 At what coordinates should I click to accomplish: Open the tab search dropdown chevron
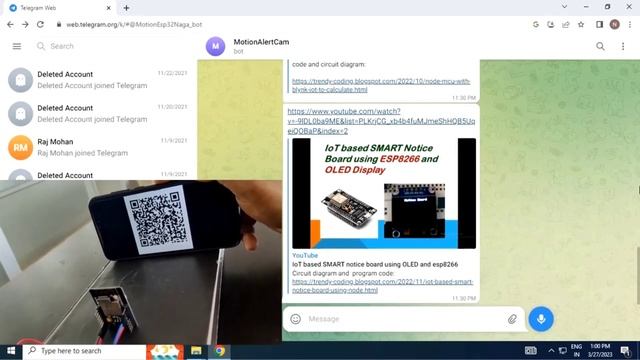(564, 7)
